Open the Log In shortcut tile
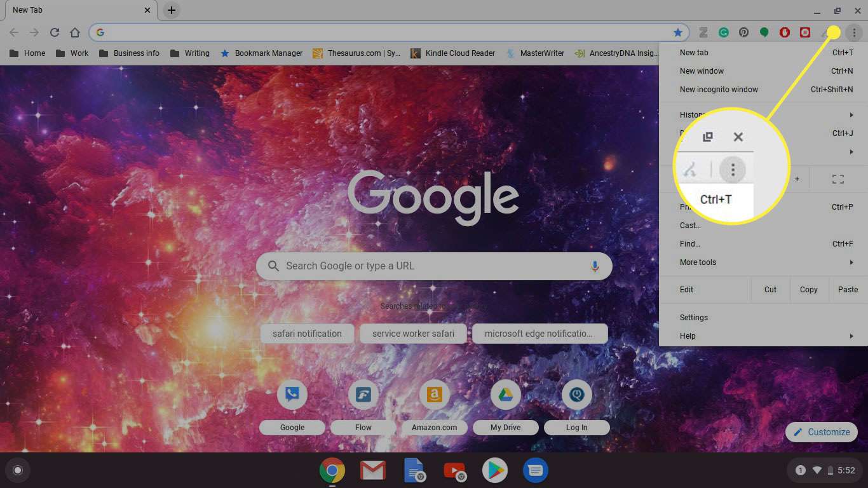This screenshot has width=868, height=488. click(x=577, y=395)
